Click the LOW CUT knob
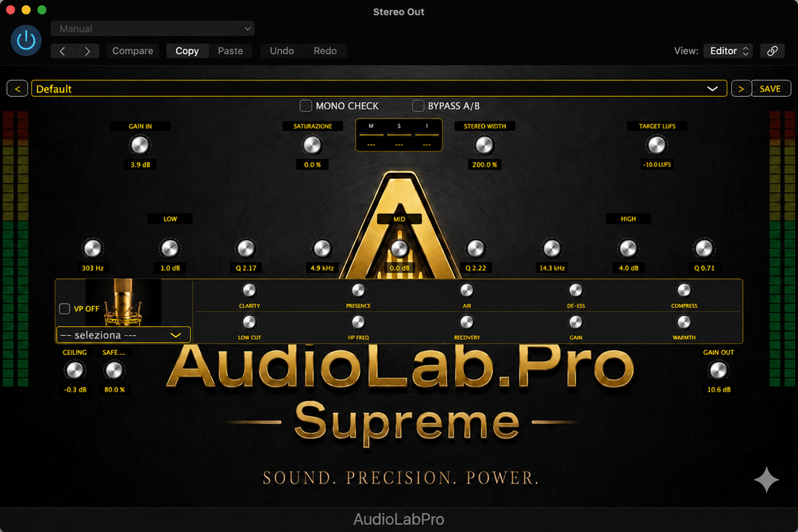Screen dimensions: 798x532 249,322
